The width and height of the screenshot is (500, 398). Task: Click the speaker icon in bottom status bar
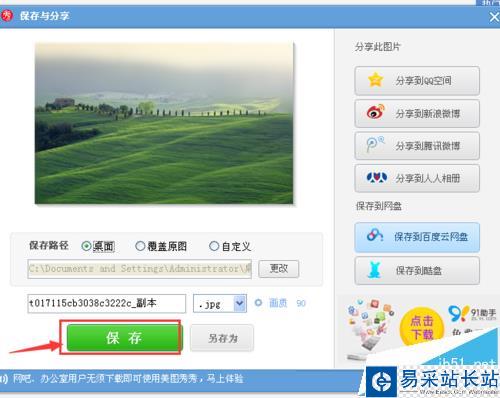point(4,379)
